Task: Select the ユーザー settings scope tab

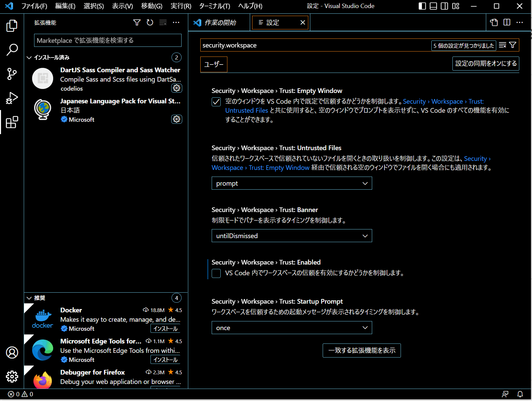Action: click(x=214, y=64)
